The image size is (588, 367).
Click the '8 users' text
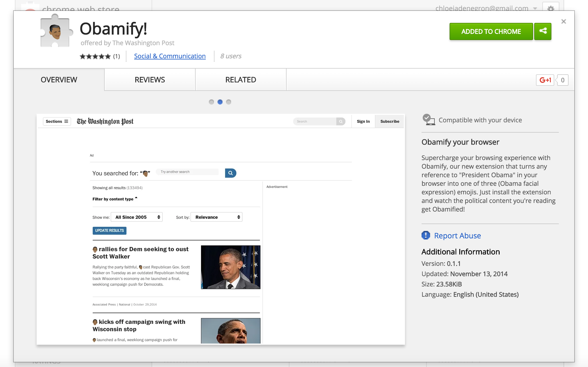(231, 56)
